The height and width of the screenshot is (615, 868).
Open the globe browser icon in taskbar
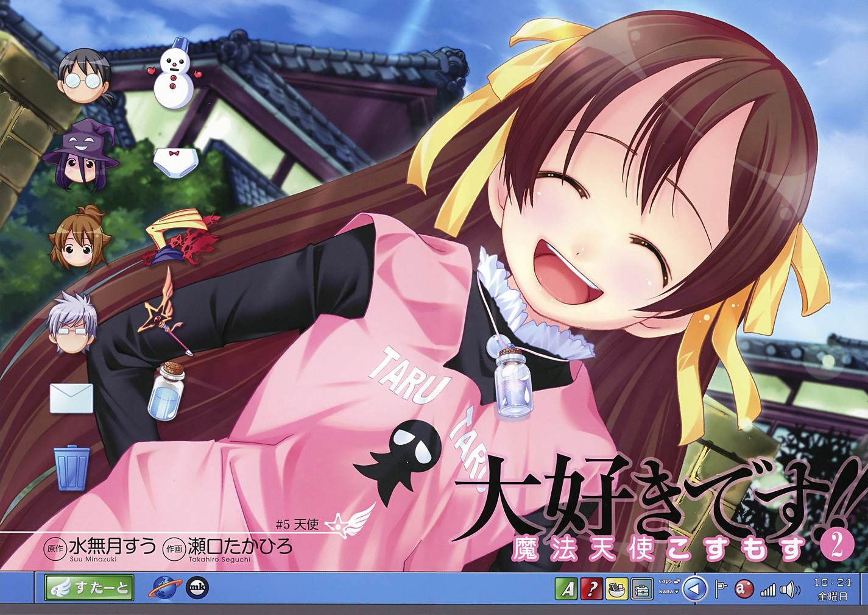pos(163,588)
